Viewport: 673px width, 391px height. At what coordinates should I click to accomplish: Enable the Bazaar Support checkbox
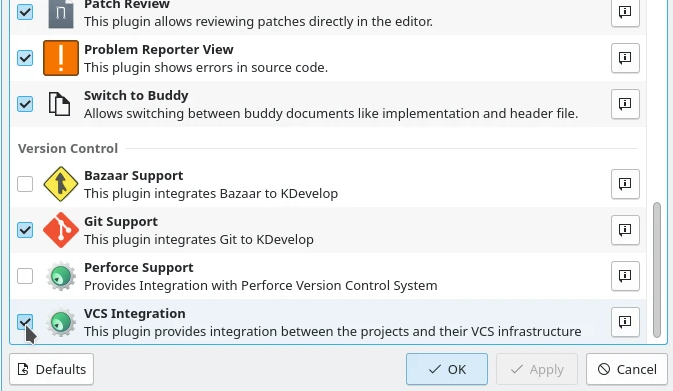(x=25, y=184)
